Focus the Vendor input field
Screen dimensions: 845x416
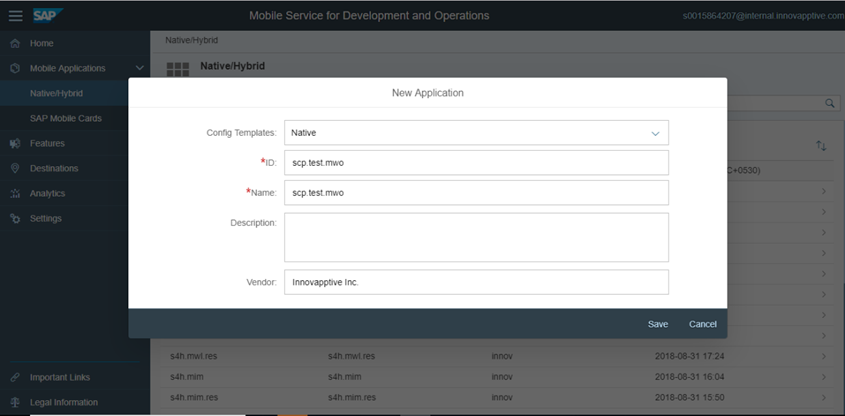(x=476, y=283)
